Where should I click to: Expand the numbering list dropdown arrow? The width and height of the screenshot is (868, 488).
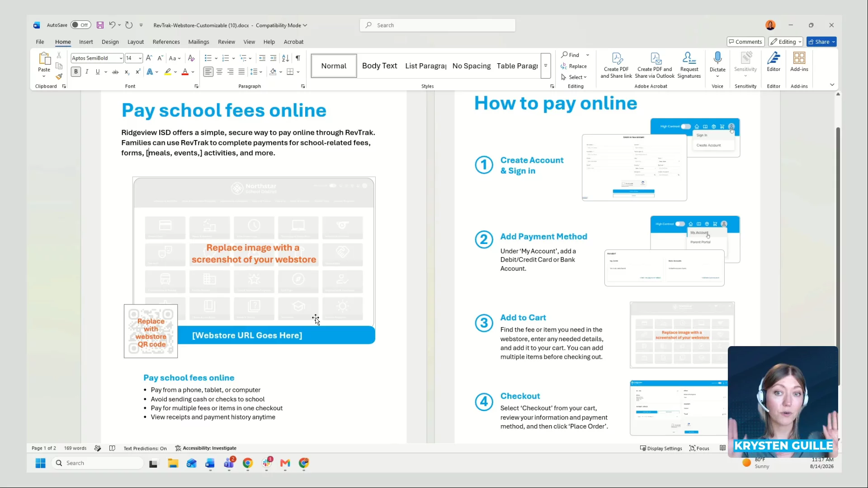coord(233,58)
